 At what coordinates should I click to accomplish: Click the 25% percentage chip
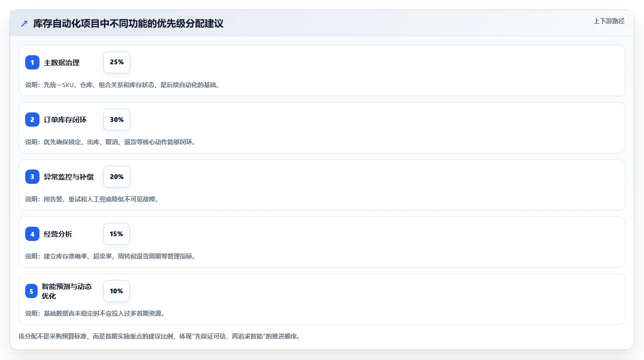(117, 62)
